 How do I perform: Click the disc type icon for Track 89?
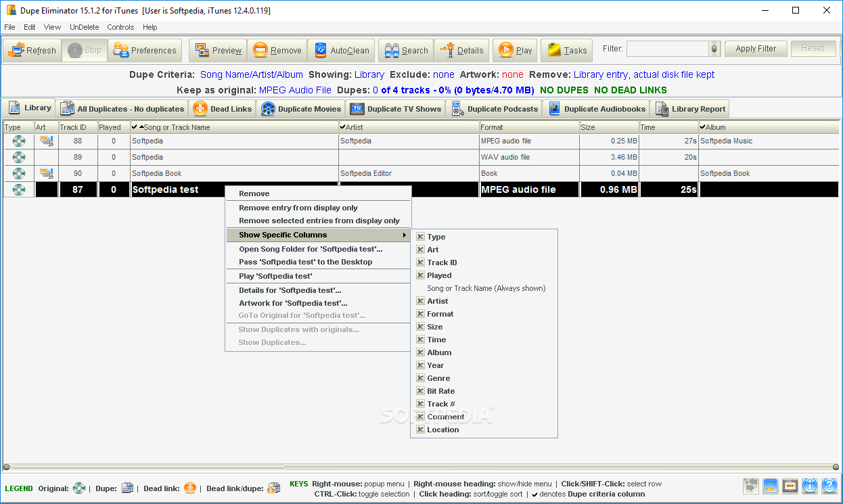(19, 157)
